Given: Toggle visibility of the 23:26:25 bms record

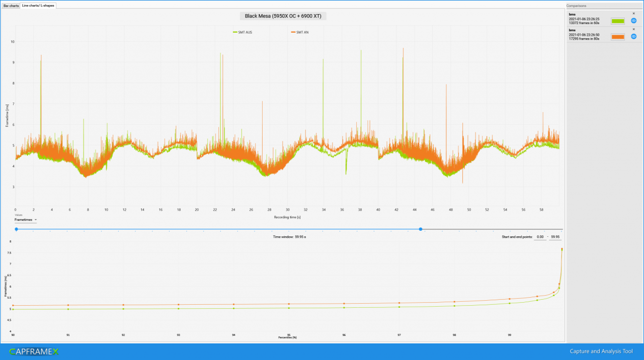Looking at the screenshot, I should click(633, 21).
